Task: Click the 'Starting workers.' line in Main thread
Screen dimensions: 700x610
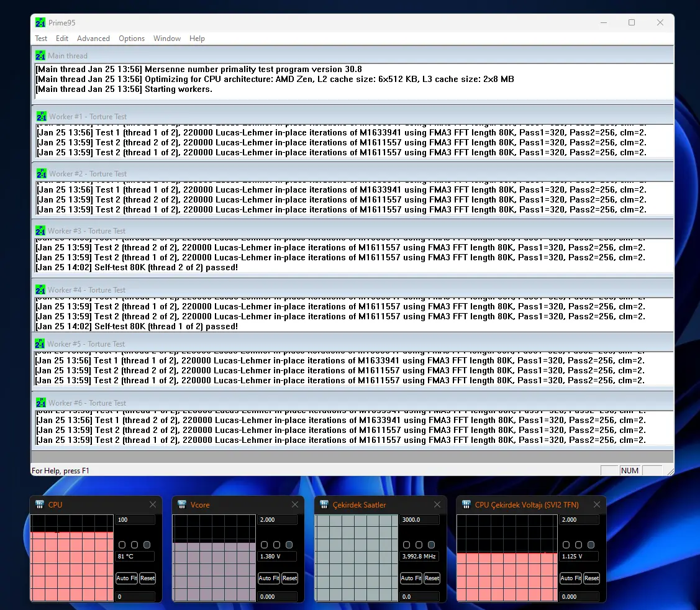Action: tap(124, 89)
